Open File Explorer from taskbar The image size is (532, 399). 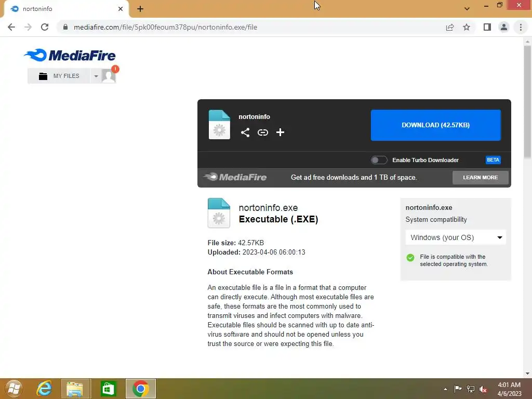pyautogui.click(x=75, y=389)
